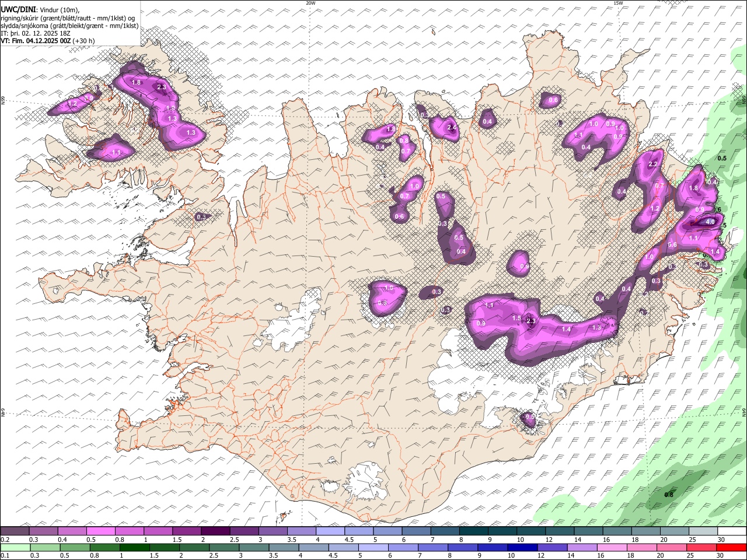Image resolution: width=747 pixels, height=560 pixels.
Task: Click the dull purple 0.2 swatch in upper legend
Action: click(x=15, y=531)
